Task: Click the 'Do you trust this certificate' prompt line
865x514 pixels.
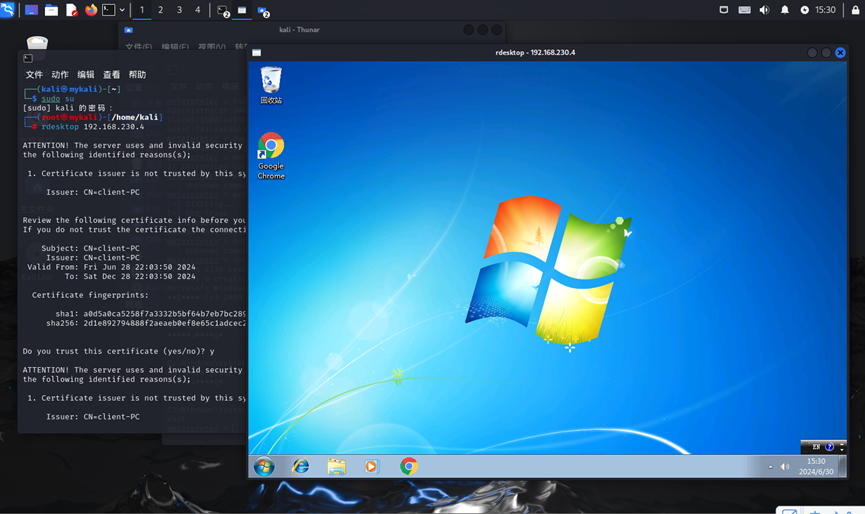Action: coord(119,351)
